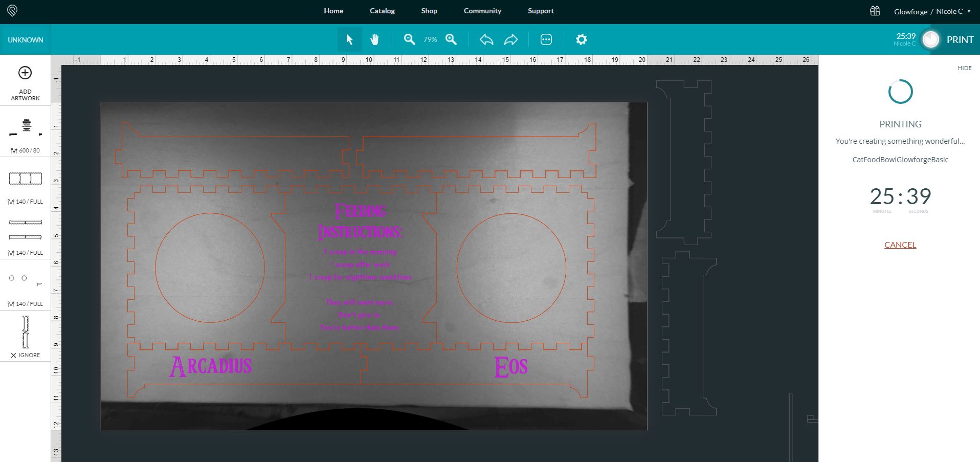This screenshot has height=462, width=980.
Task: Select the arrow pointer tool
Action: coord(349,39)
